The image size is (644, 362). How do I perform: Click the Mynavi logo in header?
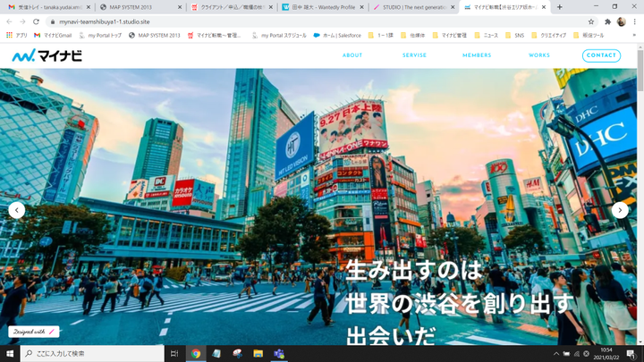point(47,55)
